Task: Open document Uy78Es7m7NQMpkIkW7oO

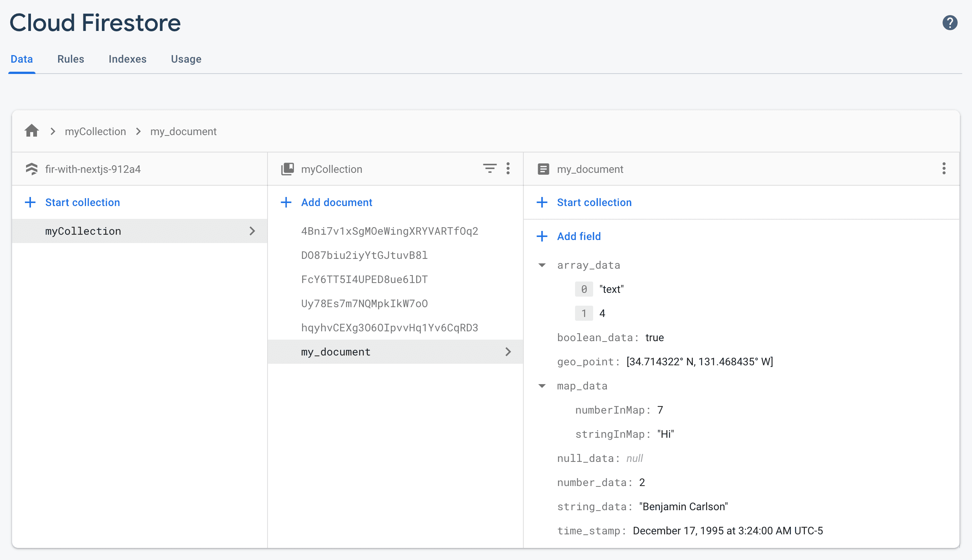Action: 364,303
